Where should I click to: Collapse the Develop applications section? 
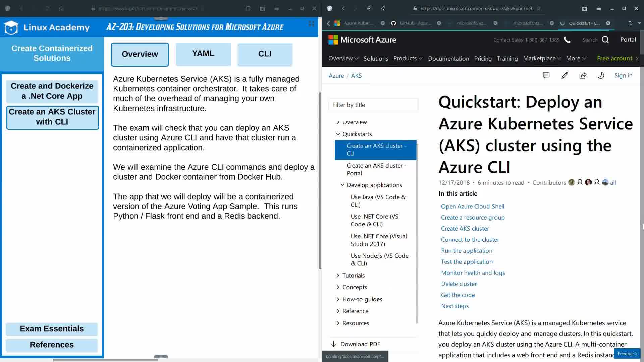pyautogui.click(x=342, y=185)
